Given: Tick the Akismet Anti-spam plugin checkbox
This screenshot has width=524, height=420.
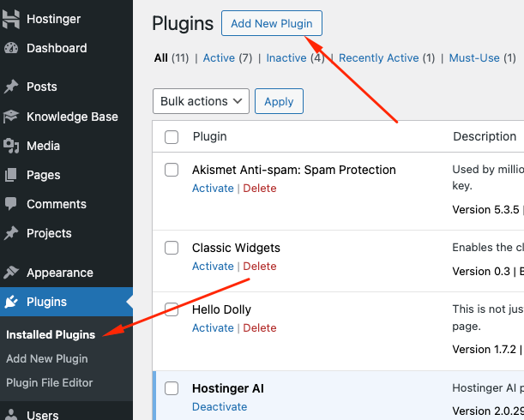Looking at the screenshot, I should point(172,170).
